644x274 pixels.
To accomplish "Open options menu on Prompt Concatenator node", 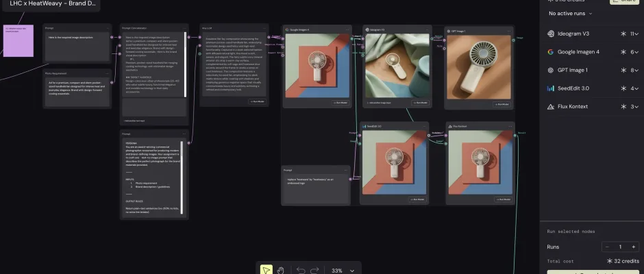I will [x=184, y=28].
